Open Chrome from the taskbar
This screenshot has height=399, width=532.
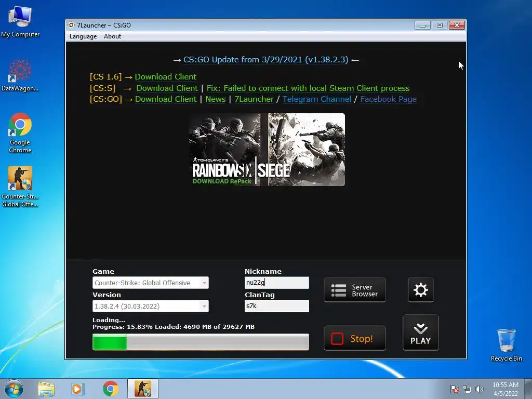(x=111, y=389)
